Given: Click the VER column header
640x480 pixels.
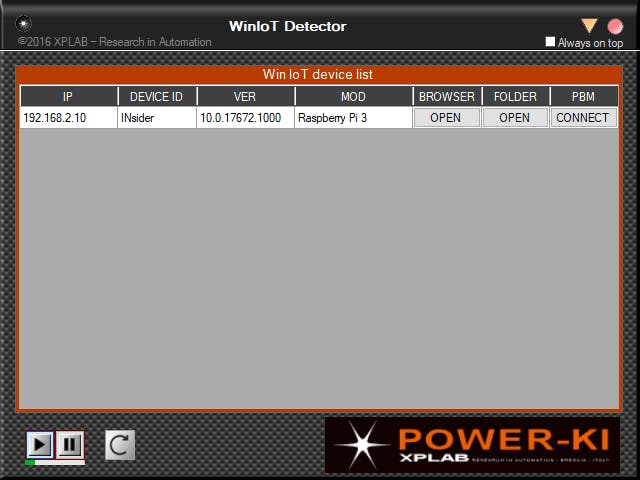Looking at the screenshot, I should (x=245, y=96).
